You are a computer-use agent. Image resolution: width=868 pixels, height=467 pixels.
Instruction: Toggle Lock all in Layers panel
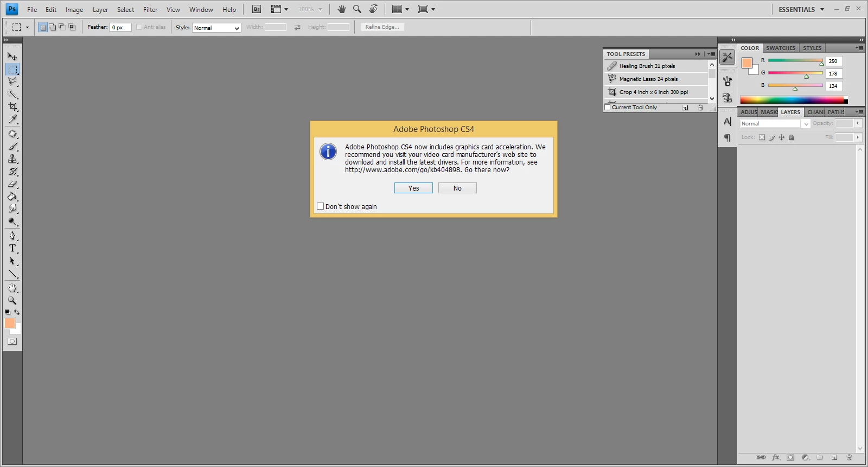pos(791,137)
